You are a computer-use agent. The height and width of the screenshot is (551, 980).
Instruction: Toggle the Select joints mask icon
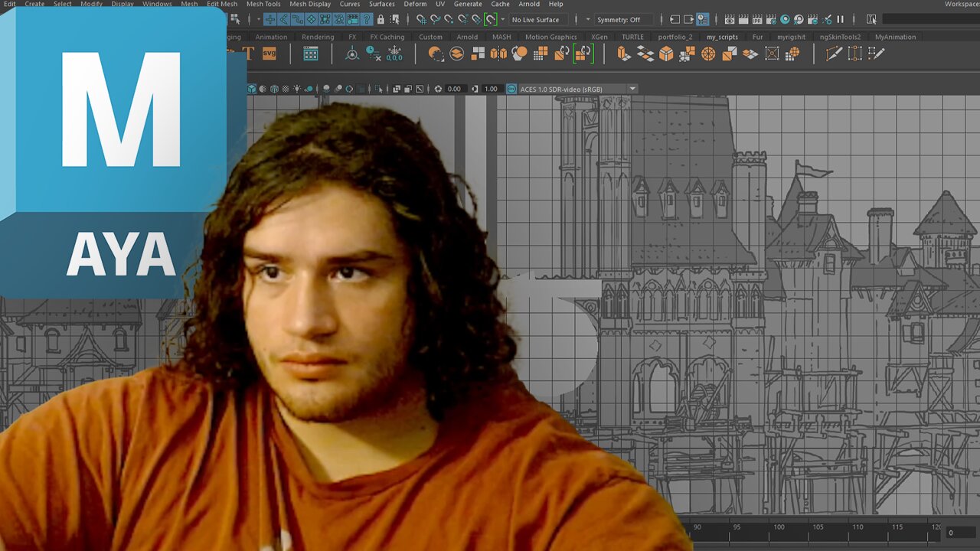(284, 19)
